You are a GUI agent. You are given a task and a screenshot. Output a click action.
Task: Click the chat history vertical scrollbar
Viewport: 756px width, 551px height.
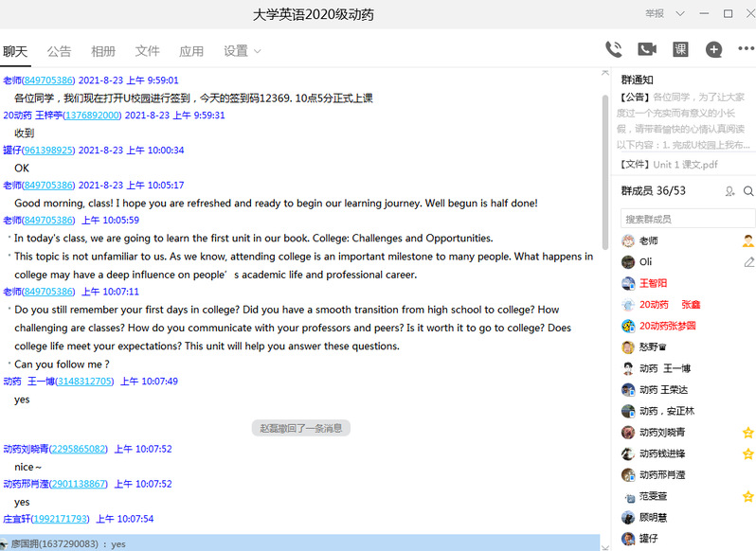(605, 170)
